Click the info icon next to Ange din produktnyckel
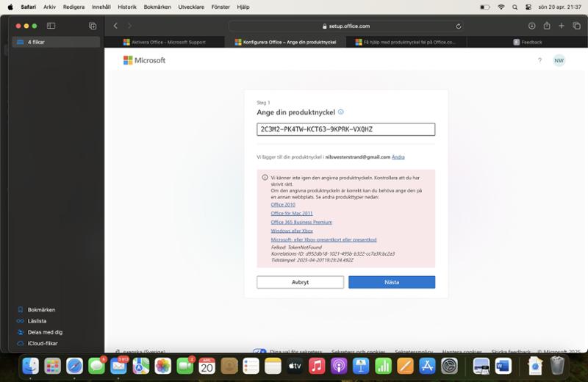This screenshot has height=382, width=588. click(x=340, y=112)
